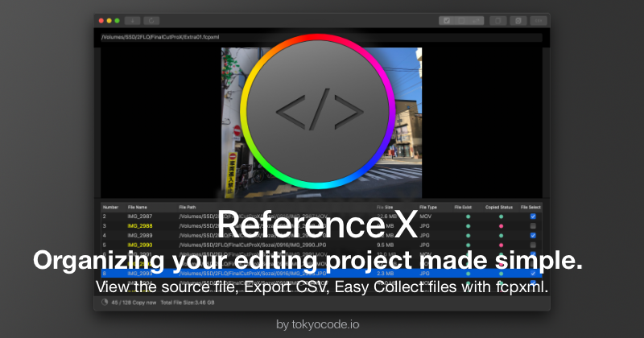
Task: Sort by the File Type column header
Action: (x=428, y=207)
